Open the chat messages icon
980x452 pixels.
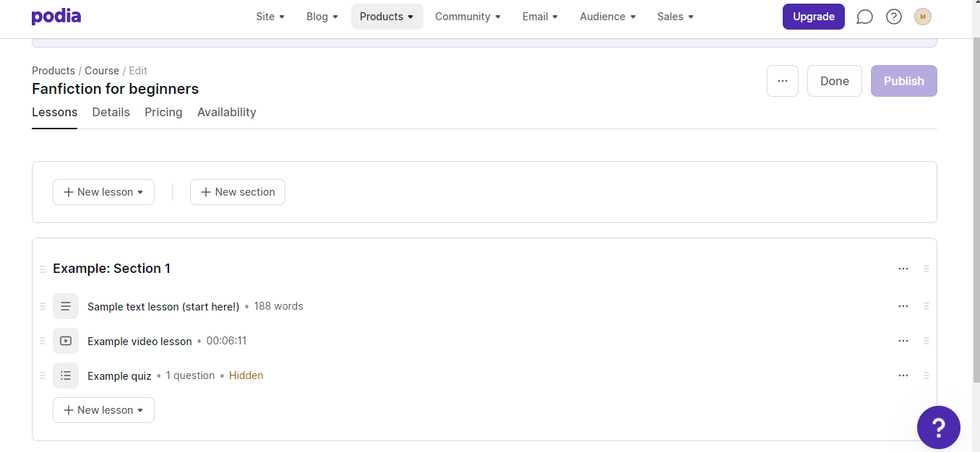coord(864,17)
